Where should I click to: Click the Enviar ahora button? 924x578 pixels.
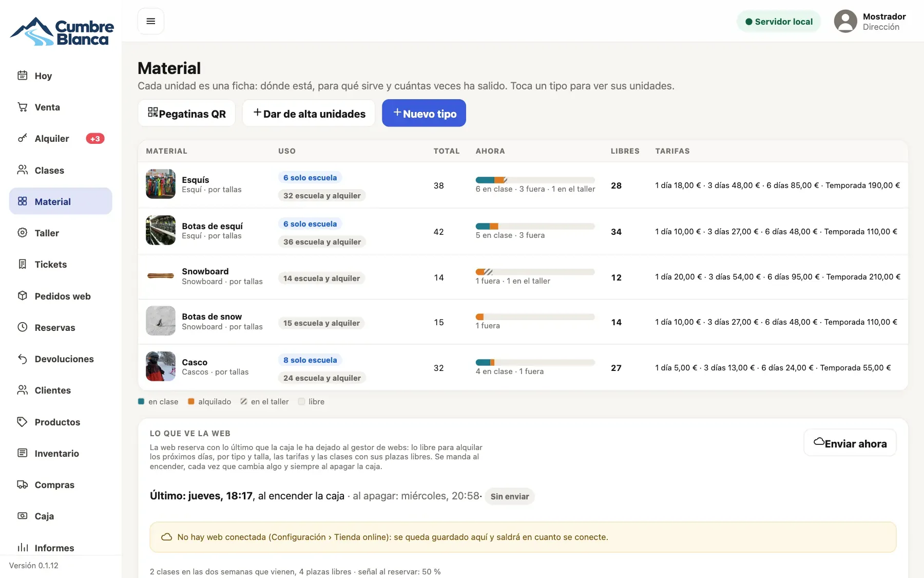pyautogui.click(x=850, y=443)
